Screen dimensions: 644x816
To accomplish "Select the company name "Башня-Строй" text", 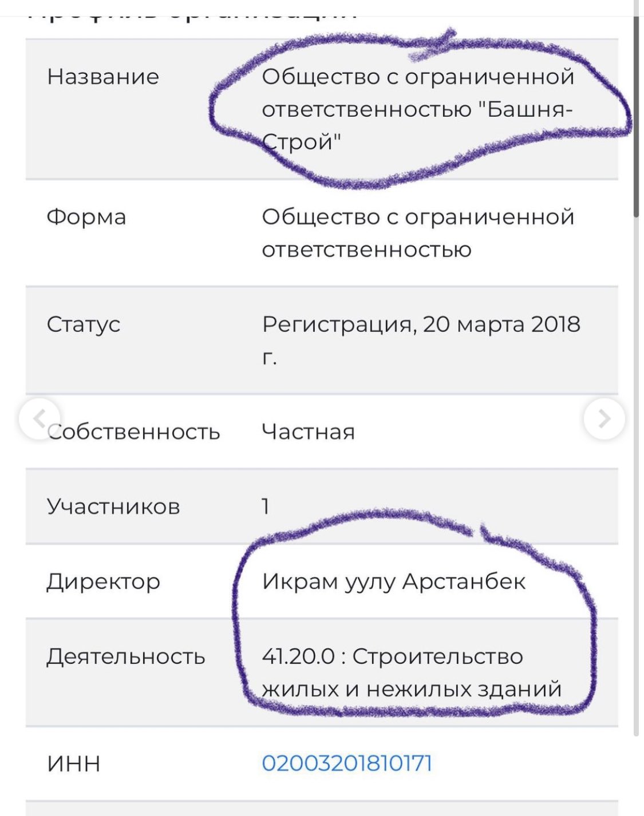I will click(417, 109).
